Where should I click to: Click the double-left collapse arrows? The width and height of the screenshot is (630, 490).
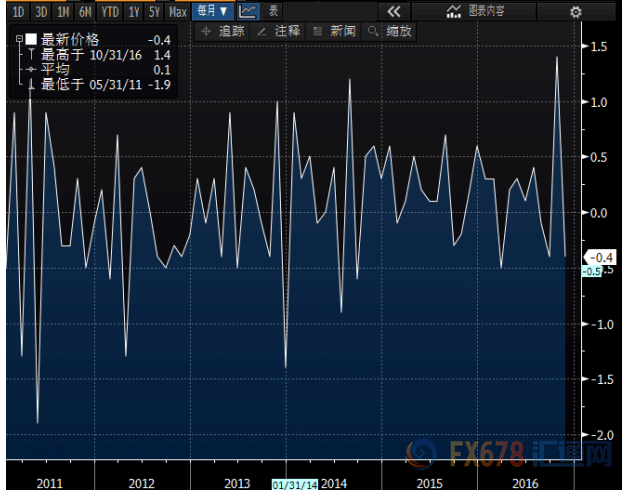(392, 12)
